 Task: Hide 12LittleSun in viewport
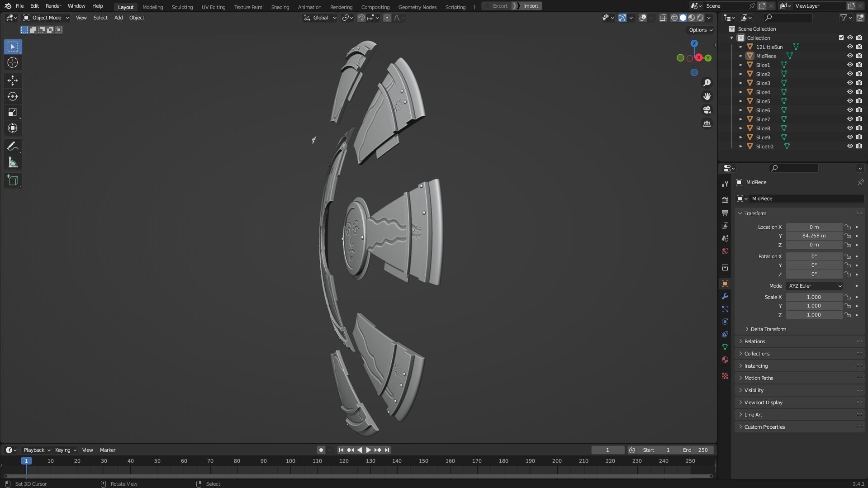850,47
